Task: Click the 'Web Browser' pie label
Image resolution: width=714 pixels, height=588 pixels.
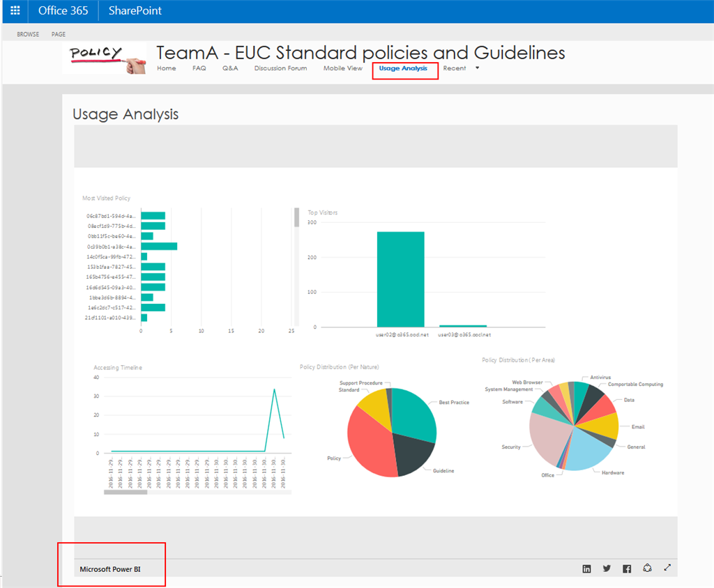Action: tap(527, 382)
